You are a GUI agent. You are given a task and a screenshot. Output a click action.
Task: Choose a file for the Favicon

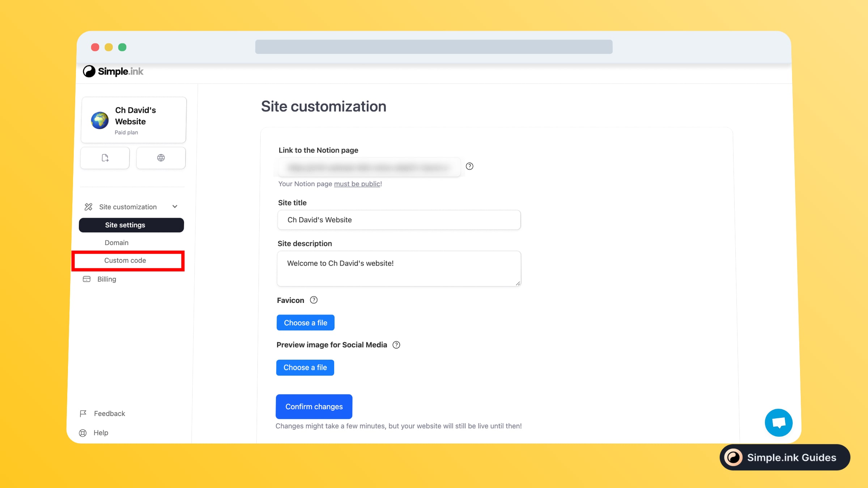click(x=305, y=322)
